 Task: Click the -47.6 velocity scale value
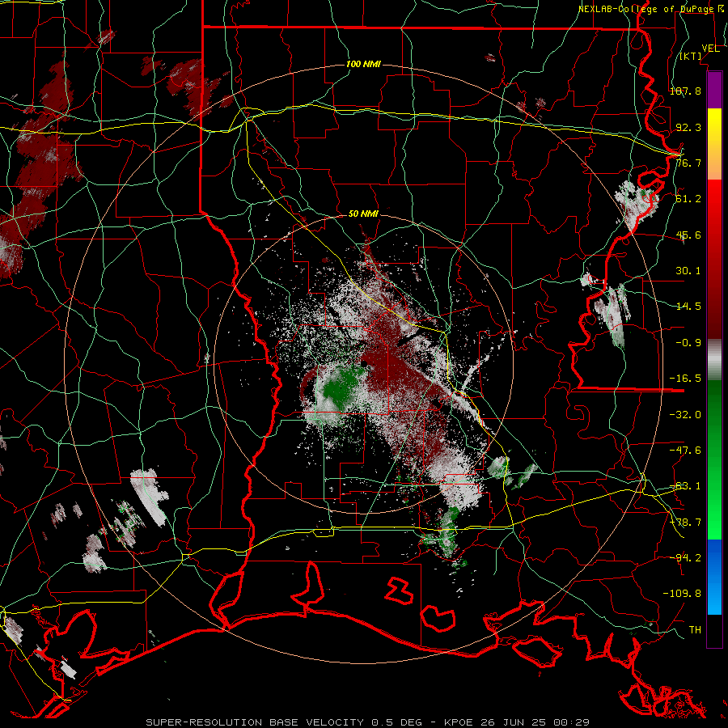(x=685, y=451)
